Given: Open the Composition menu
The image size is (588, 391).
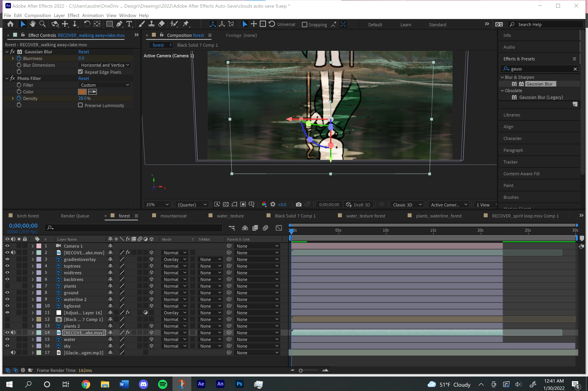Looking at the screenshot, I should coord(38,15).
